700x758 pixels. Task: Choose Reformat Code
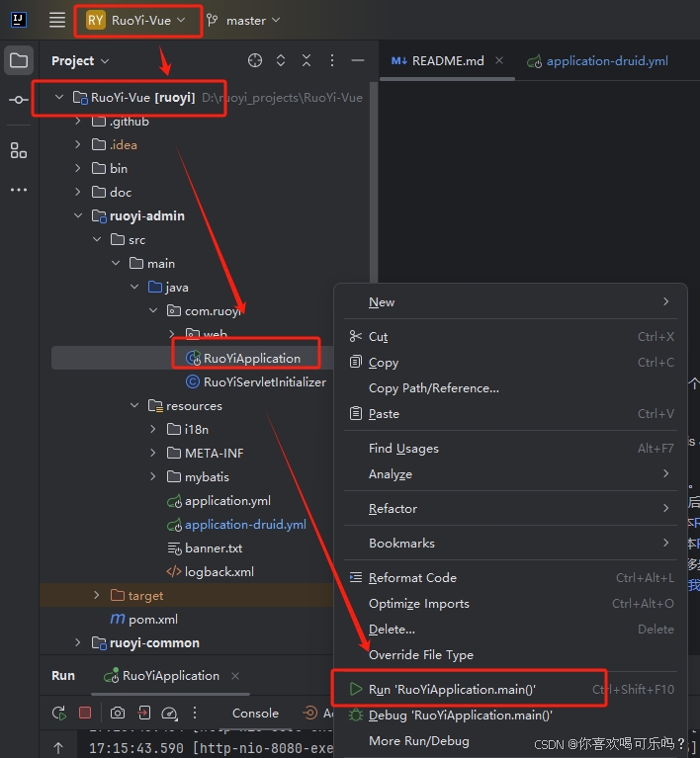(x=510, y=578)
